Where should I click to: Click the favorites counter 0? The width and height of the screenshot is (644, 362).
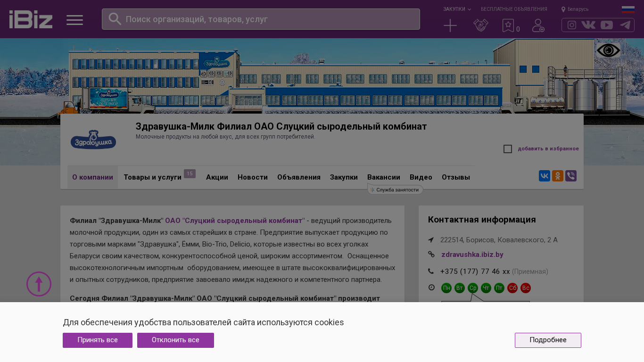pos(518,29)
